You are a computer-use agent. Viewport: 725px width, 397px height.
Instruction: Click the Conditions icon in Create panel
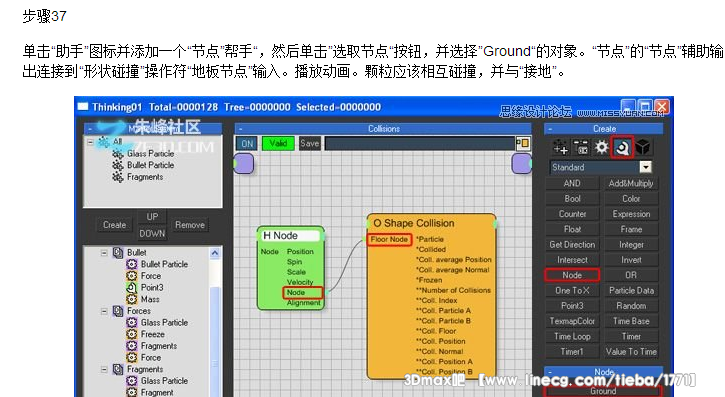pos(581,147)
